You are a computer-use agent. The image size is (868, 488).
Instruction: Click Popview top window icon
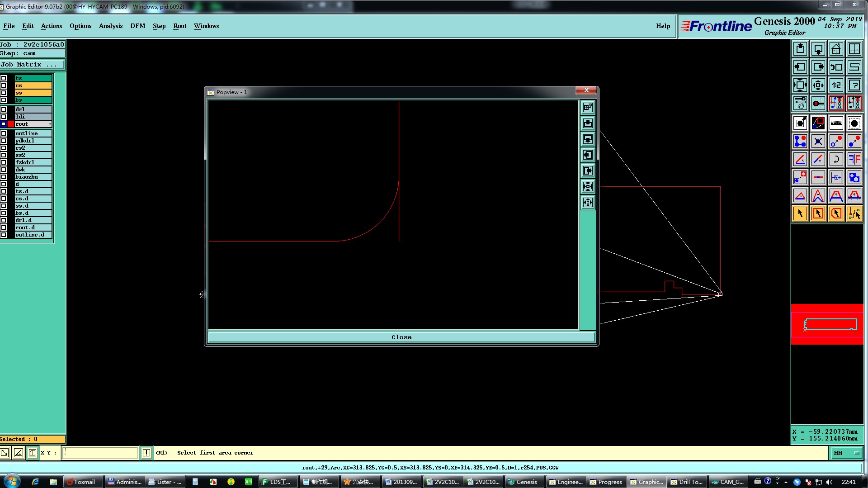point(588,107)
